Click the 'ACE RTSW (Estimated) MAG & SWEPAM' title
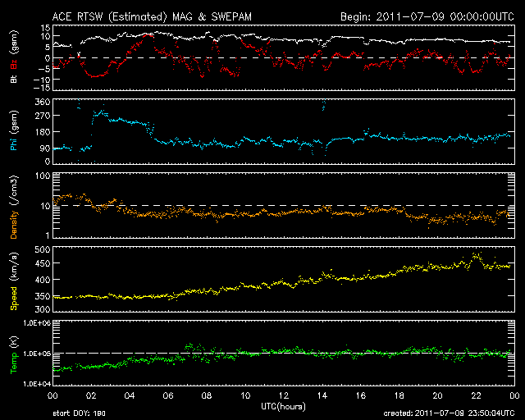Image resolution: width=525 pixels, height=420 pixels. coord(152,16)
